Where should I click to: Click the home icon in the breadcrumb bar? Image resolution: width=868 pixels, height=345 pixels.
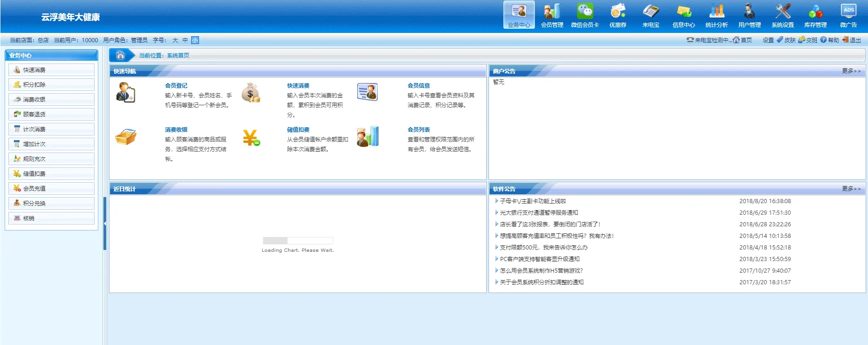pyautogui.click(x=121, y=55)
